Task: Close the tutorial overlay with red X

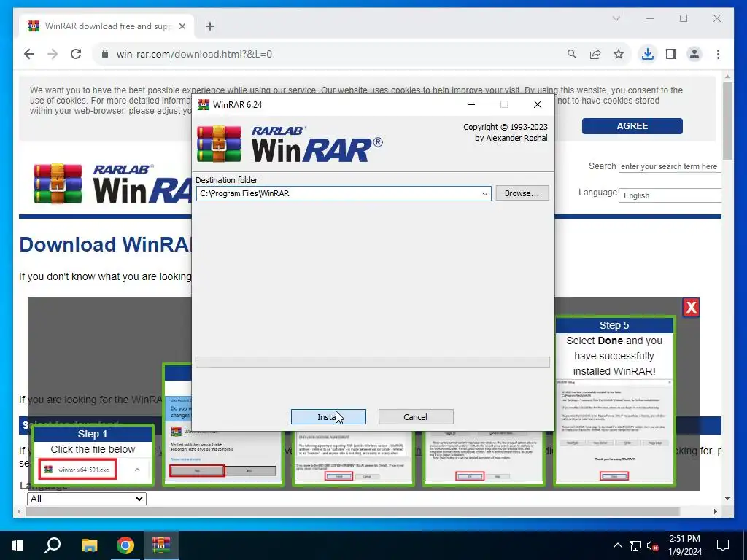Action: pos(691,308)
